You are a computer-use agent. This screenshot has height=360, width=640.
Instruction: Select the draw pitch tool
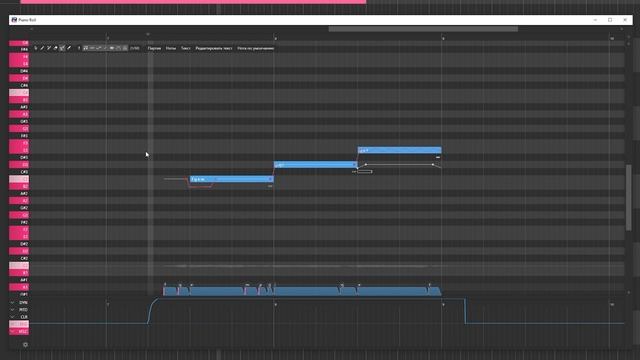tap(62, 48)
